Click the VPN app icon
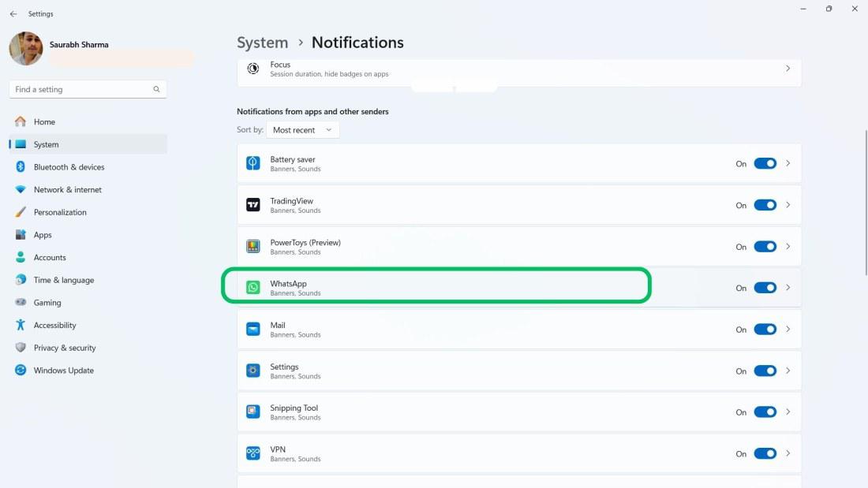Screen dimensions: 868x488 [253, 453]
